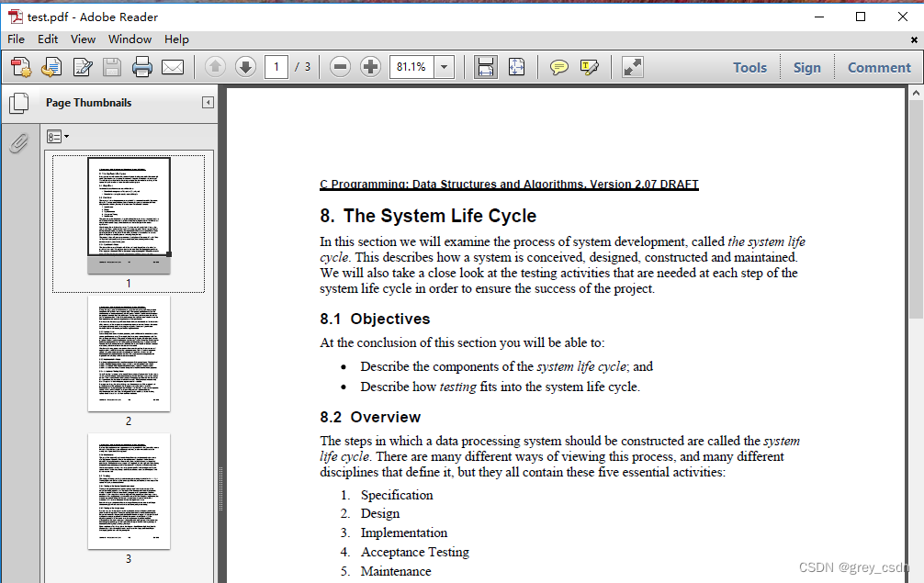This screenshot has width=924, height=583.
Task: Open the Attachments panel paperclip icon
Action: [18, 142]
